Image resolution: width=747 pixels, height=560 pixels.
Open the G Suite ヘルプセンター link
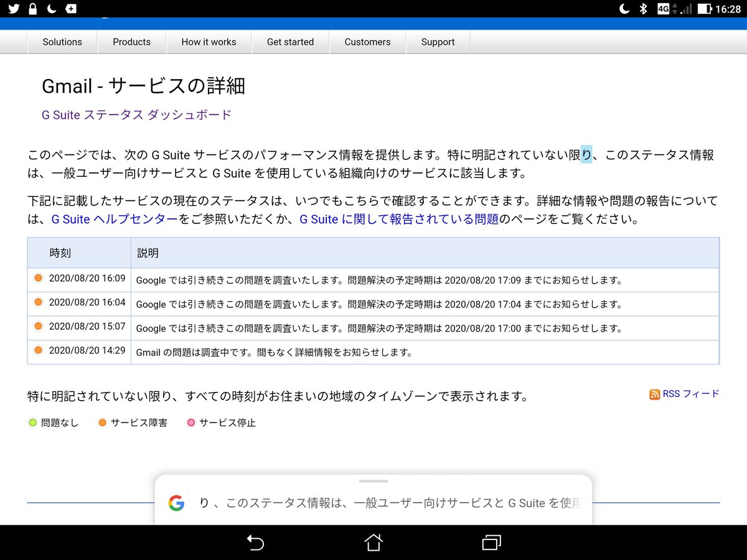tap(115, 219)
